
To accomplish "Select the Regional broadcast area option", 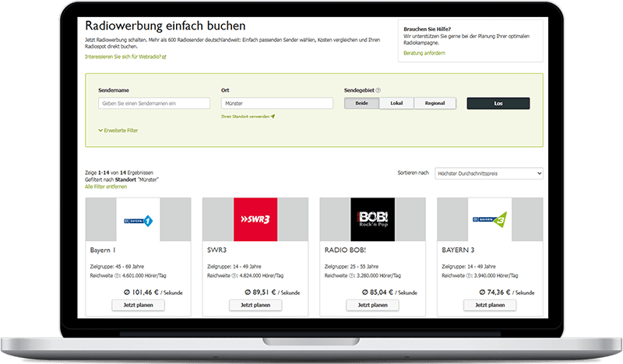I will 435,103.
